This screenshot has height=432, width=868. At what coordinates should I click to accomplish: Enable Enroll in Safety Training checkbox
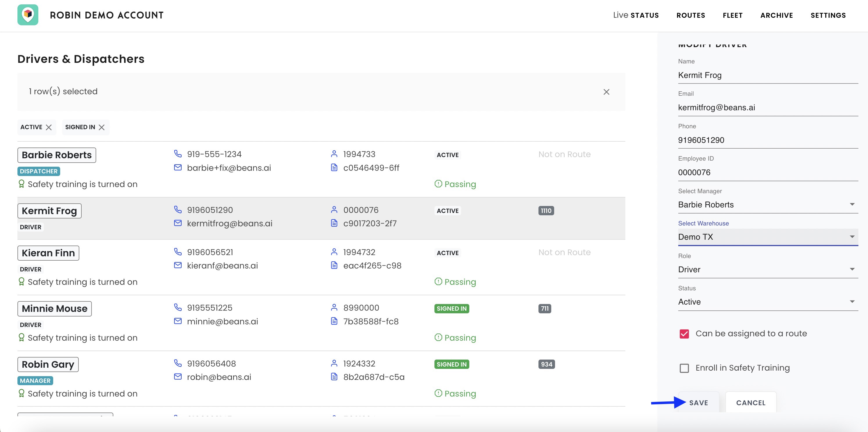coord(684,368)
